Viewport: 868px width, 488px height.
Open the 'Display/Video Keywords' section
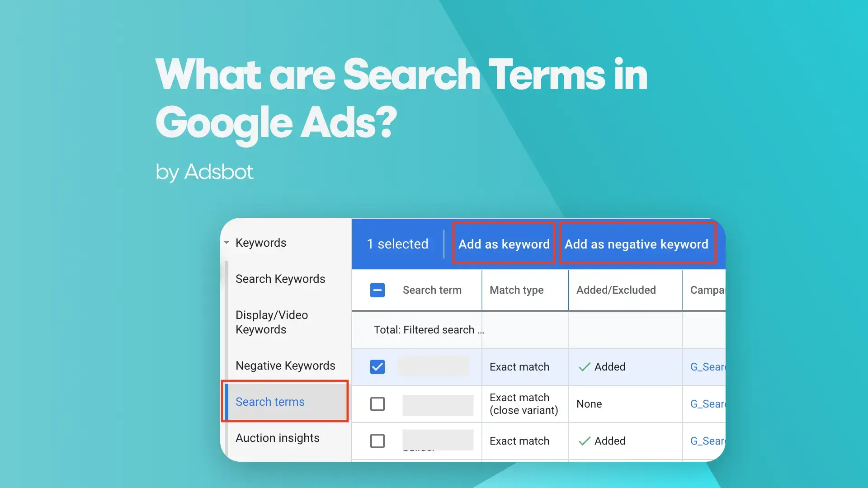click(x=271, y=322)
